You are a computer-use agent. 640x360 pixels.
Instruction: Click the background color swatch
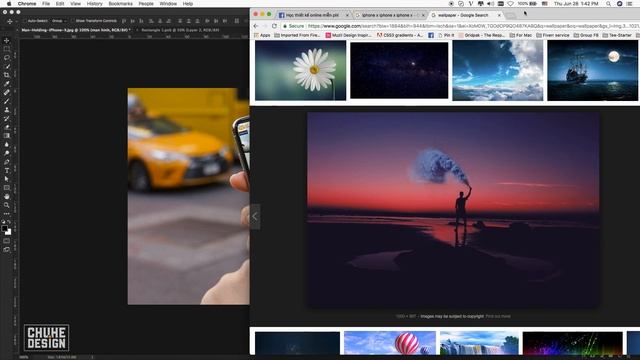(x=9, y=232)
